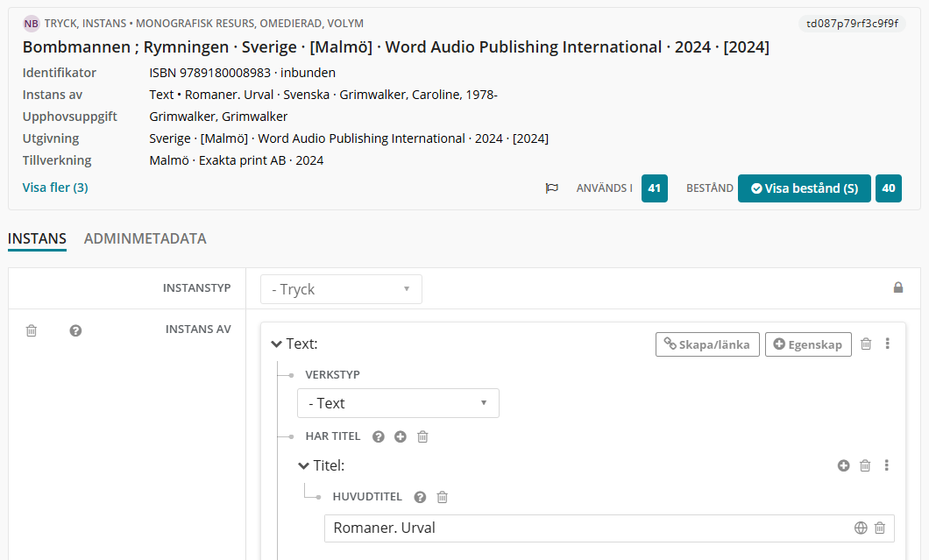
Task: Delete the Har titel property
Action: (x=422, y=436)
